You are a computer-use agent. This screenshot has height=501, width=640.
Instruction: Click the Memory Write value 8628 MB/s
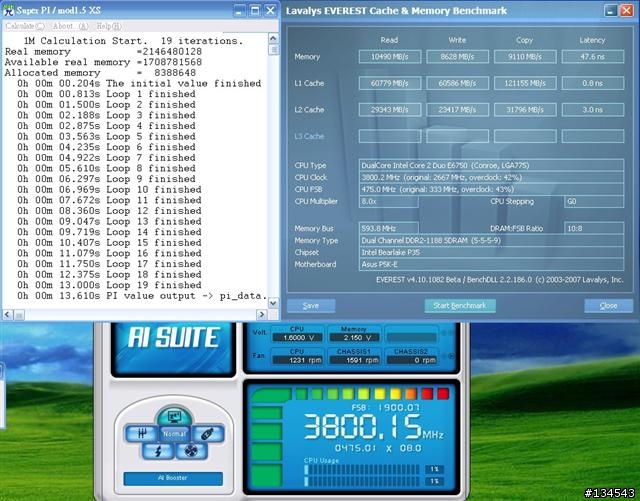click(x=458, y=57)
